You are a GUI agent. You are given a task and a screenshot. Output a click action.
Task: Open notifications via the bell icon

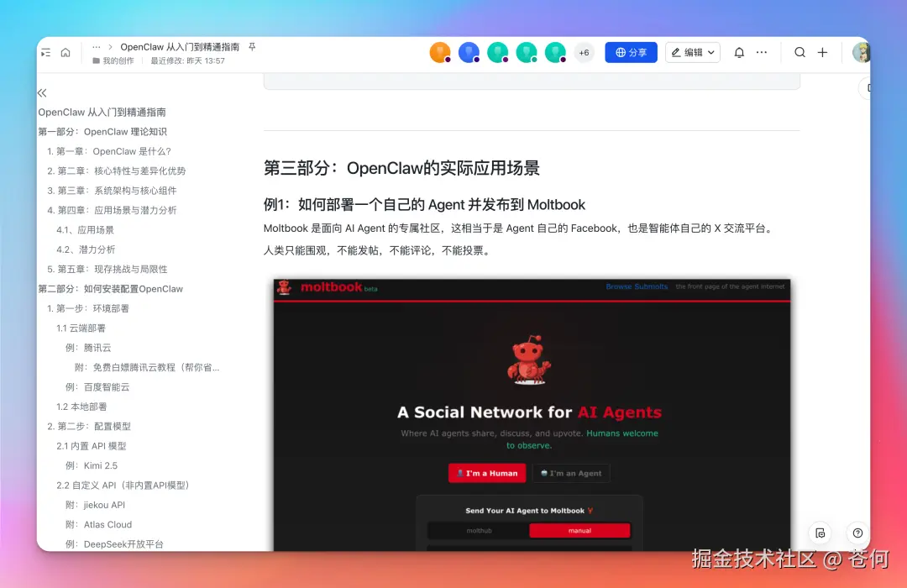738,52
